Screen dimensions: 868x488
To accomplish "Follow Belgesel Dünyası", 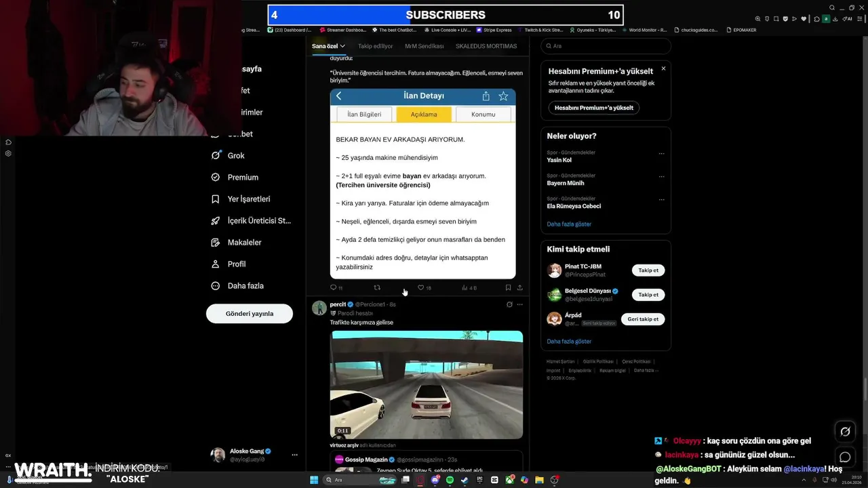I will (648, 295).
